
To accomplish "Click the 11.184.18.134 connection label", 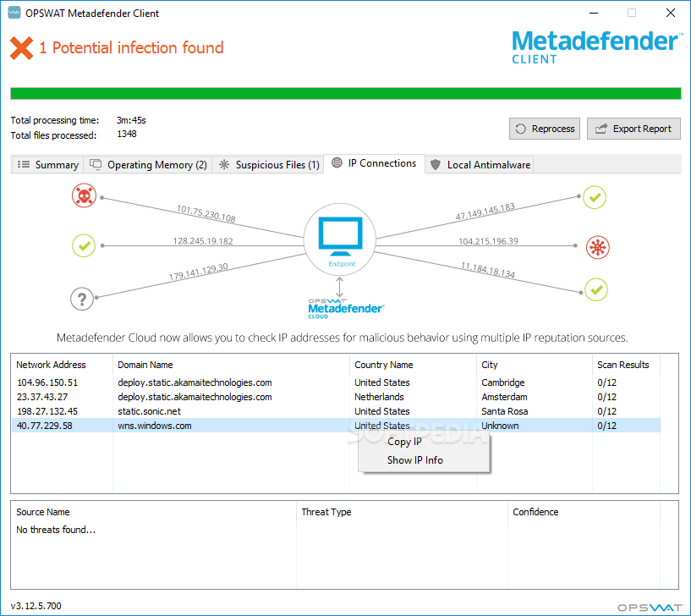I will [x=488, y=270].
